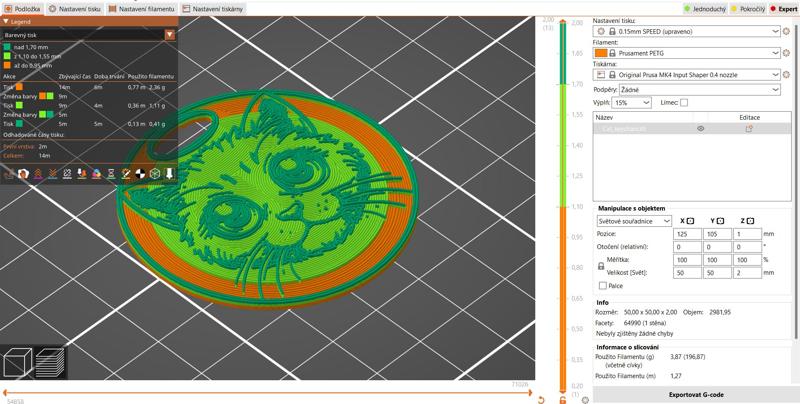Open the Tiskárna printer dropdown

point(687,75)
